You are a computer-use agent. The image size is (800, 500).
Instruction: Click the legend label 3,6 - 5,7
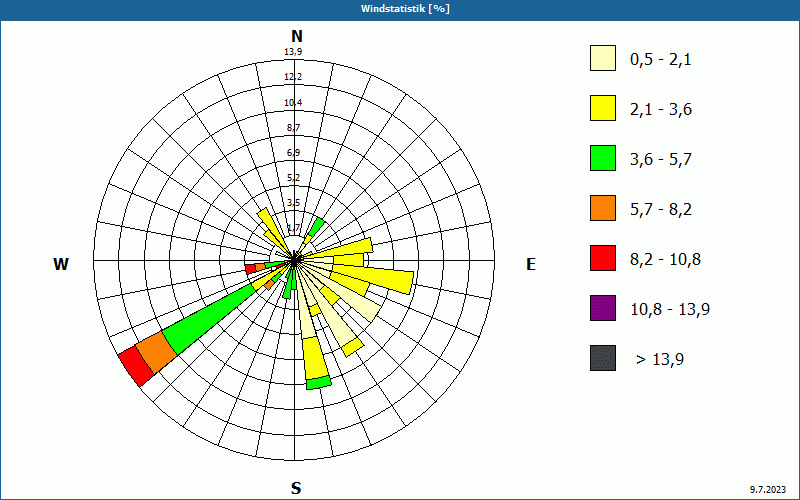(x=661, y=160)
